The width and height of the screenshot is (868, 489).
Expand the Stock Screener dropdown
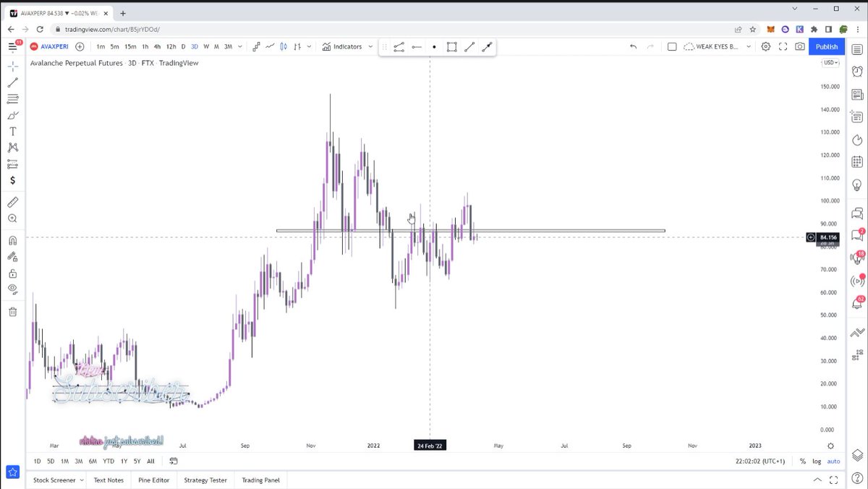point(81,480)
